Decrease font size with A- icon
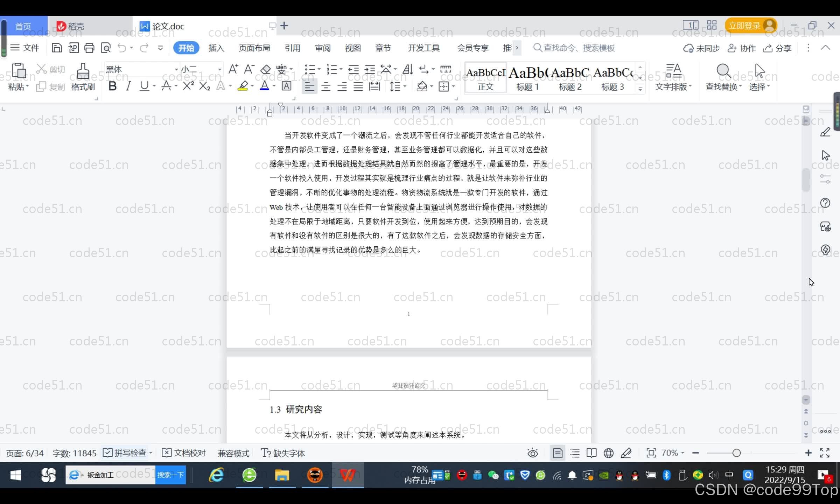 point(249,69)
